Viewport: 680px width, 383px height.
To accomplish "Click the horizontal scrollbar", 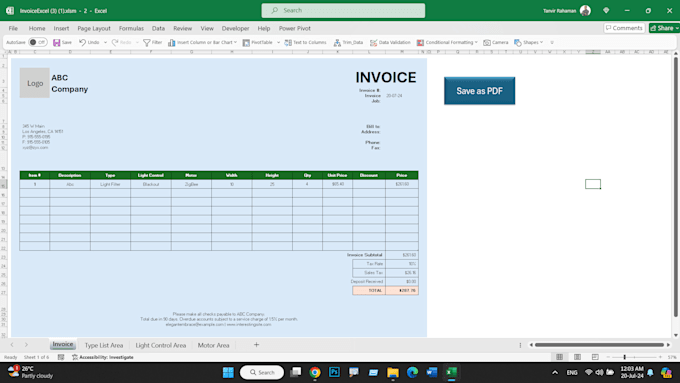I will (599, 345).
